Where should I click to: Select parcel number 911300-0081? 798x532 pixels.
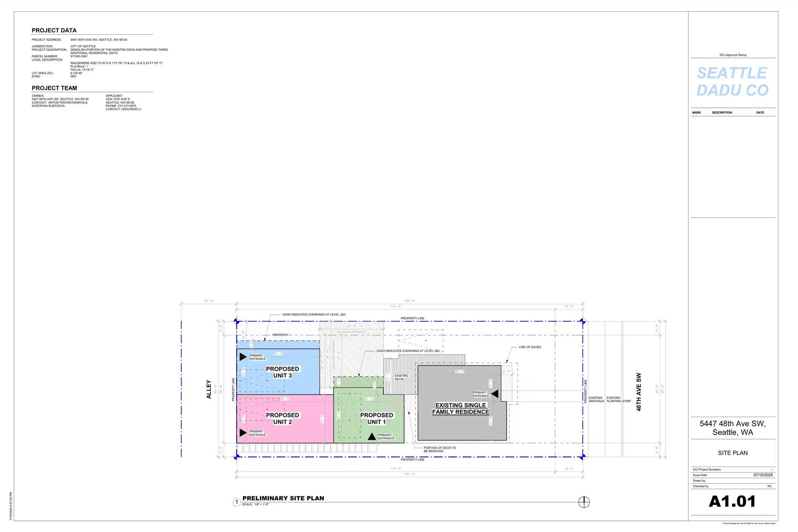79,56
